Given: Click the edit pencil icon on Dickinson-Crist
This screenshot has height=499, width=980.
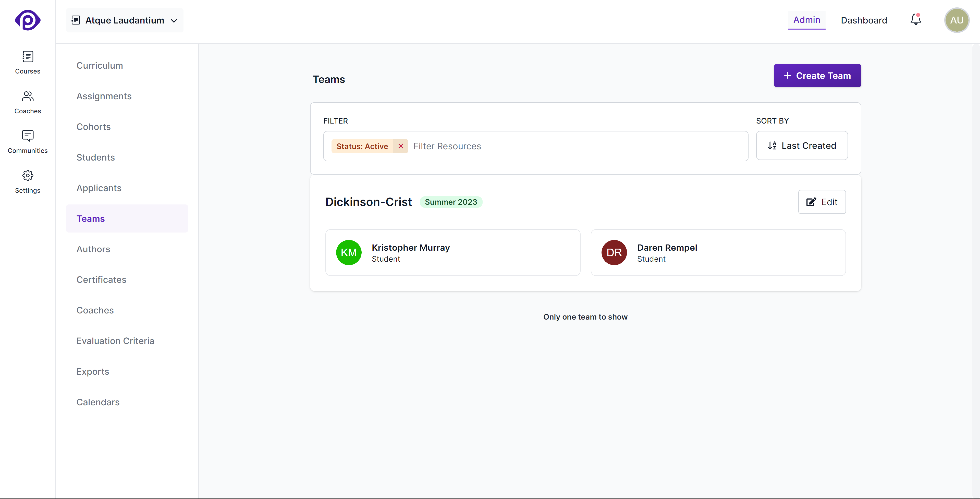Looking at the screenshot, I should pos(812,202).
